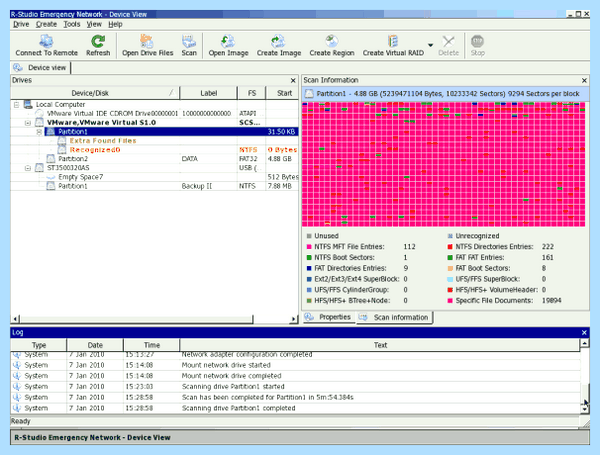
Task: Open the Tools menu
Action: point(72,24)
